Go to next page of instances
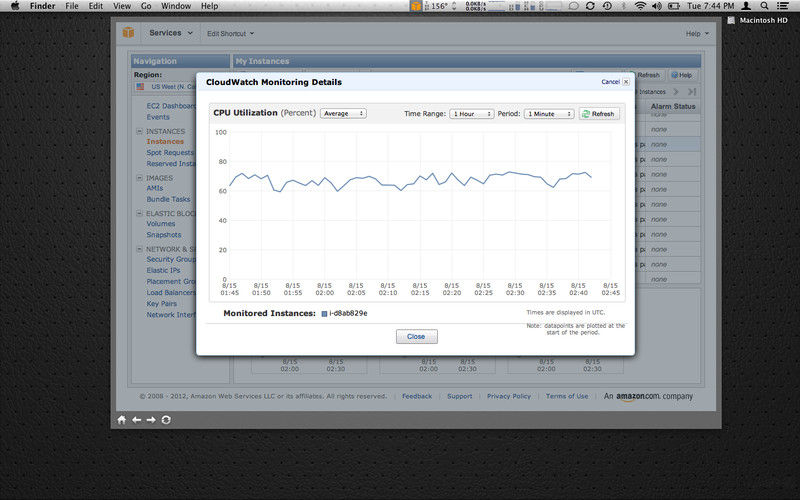The height and width of the screenshot is (500, 800). (x=676, y=92)
